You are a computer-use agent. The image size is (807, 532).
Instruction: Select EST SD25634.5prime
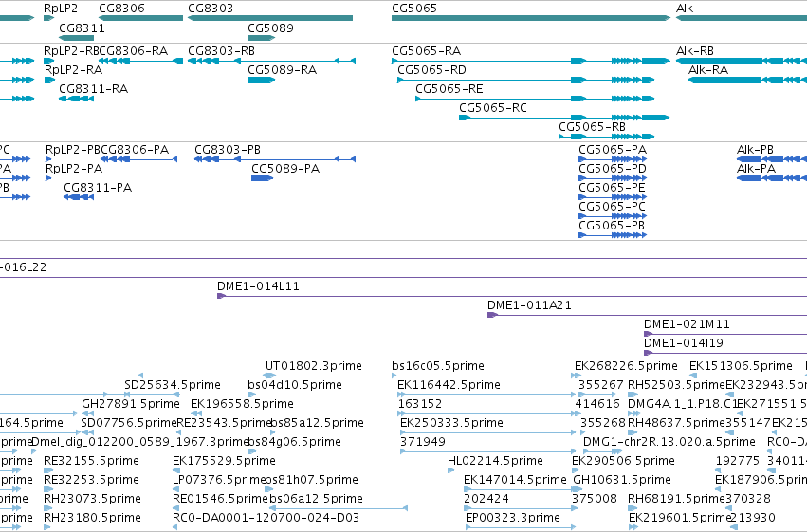click(x=173, y=385)
